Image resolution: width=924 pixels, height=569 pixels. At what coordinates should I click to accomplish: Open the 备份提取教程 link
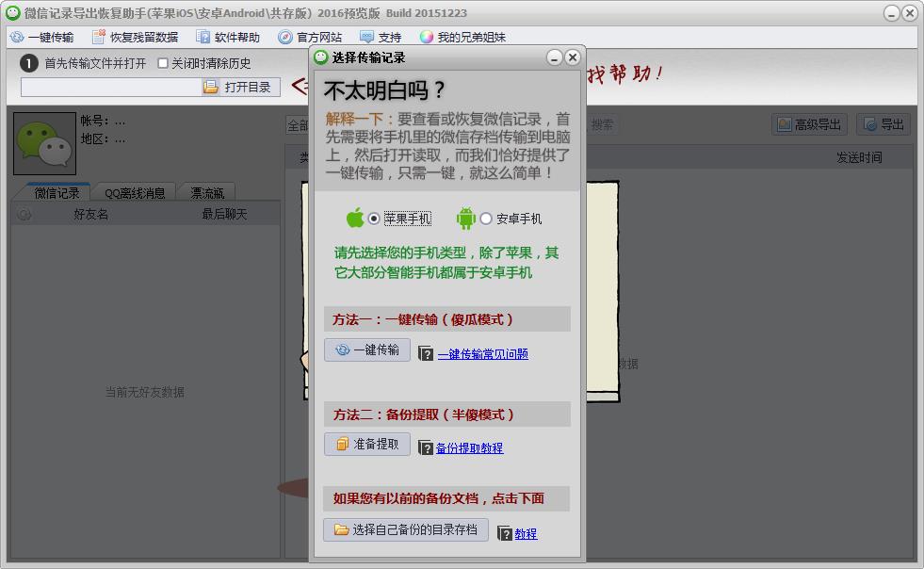coord(469,448)
